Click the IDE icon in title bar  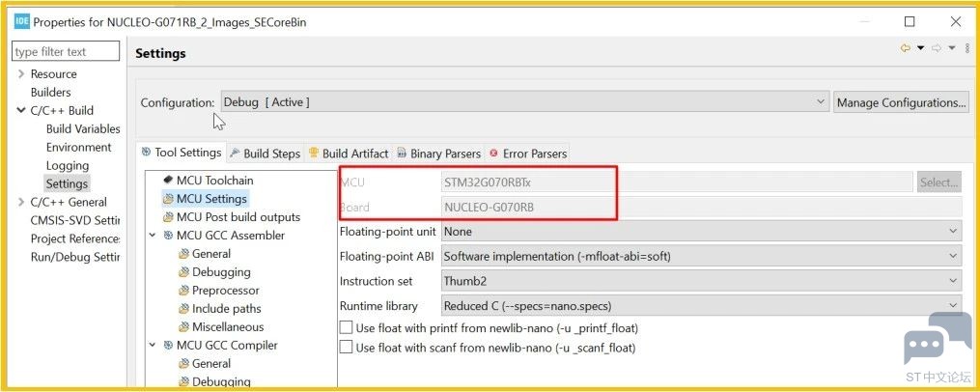(22, 22)
